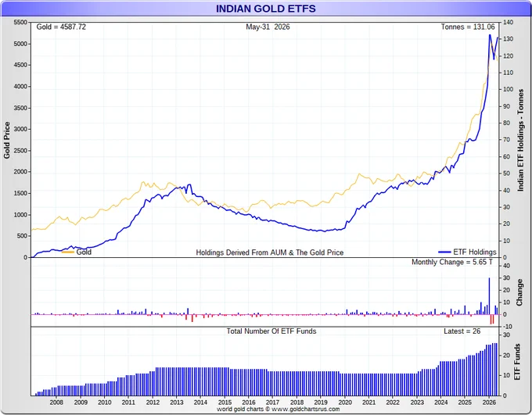The image size is (532, 415).
Task: Click the 'Change' axis title
Action: click(519, 292)
